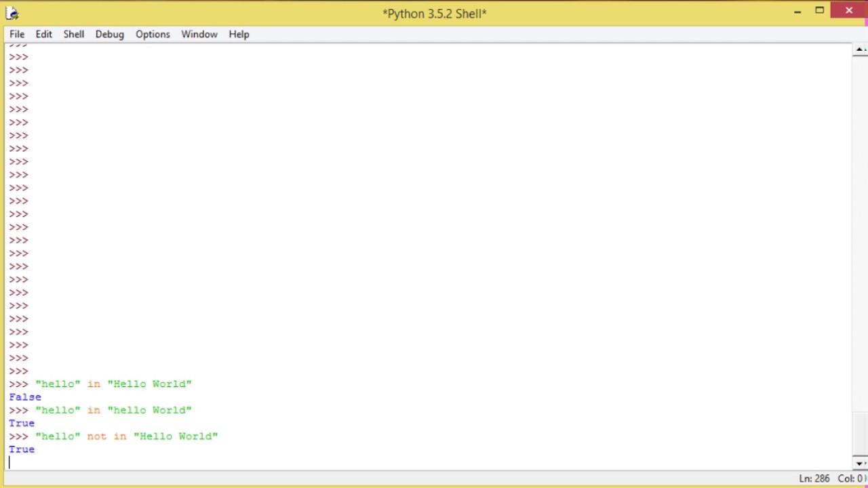
Task: Click the vertical scrollbar thumb
Action: click(x=859, y=435)
